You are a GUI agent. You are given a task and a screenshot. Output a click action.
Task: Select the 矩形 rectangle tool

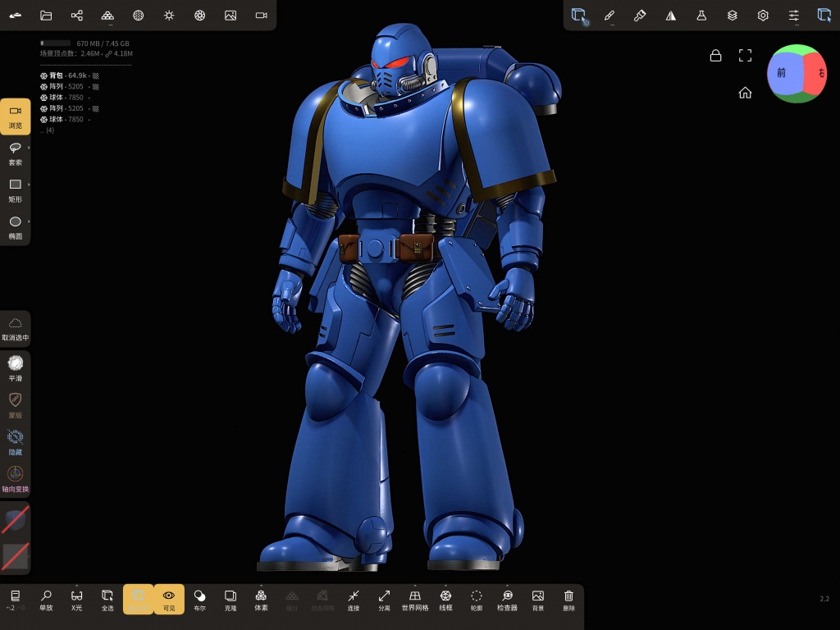[x=15, y=190]
